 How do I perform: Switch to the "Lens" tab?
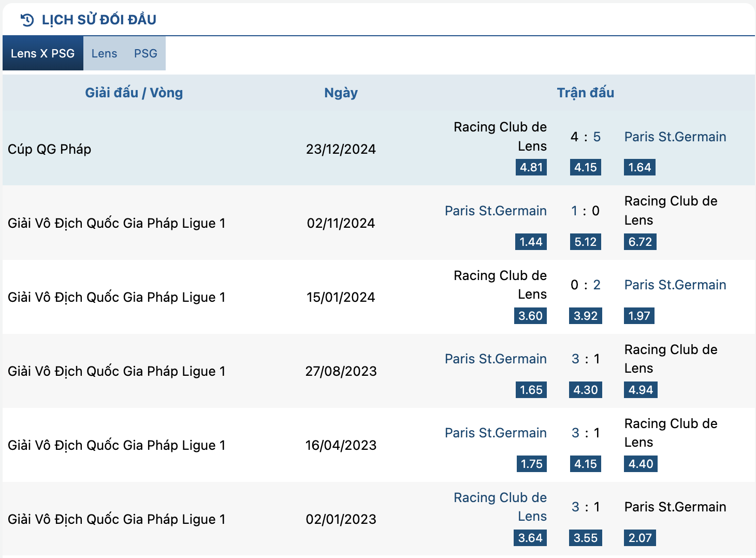pyautogui.click(x=104, y=53)
